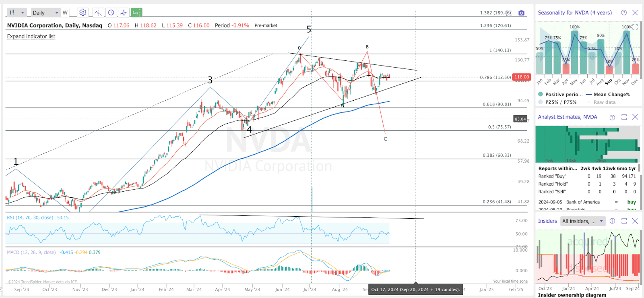The height and width of the screenshot is (298, 644).
Task: Click the Bank of America analyst row
Action: (587, 202)
